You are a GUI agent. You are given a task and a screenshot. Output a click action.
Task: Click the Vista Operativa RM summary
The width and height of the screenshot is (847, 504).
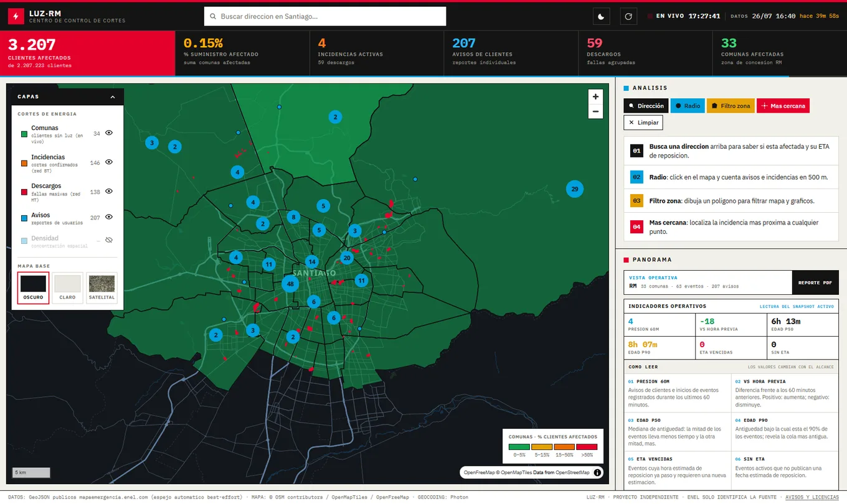[x=708, y=282]
